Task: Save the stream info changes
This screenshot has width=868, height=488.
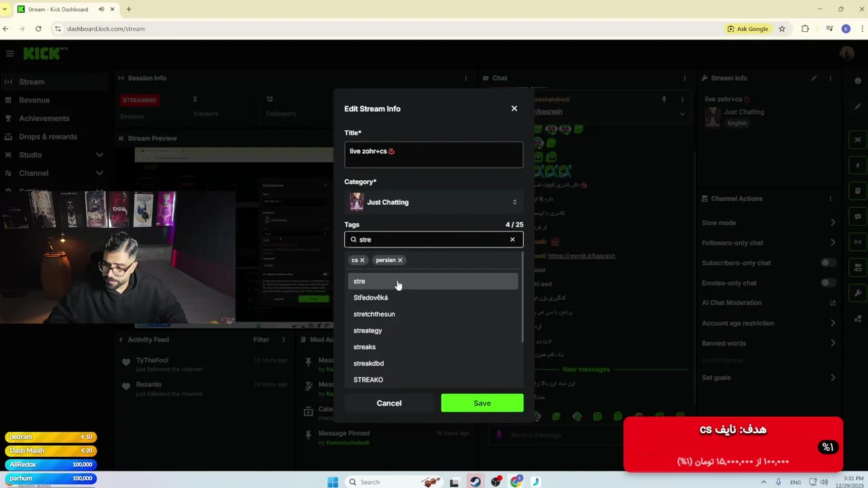Action: (482, 403)
